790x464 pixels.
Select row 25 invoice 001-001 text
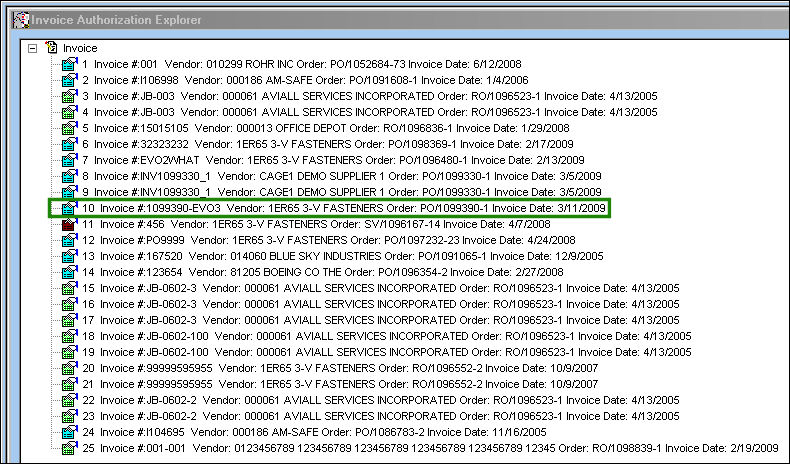pos(430,448)
